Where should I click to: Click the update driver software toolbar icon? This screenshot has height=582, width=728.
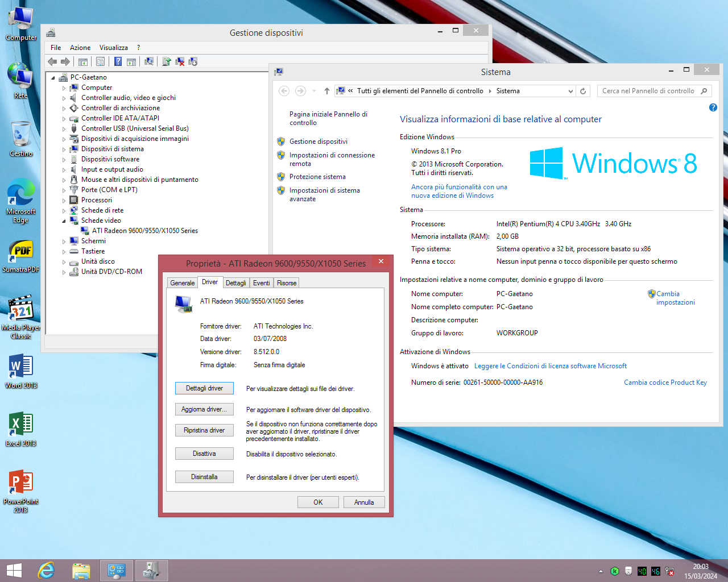pyautogui.click(x=167, y=61)
